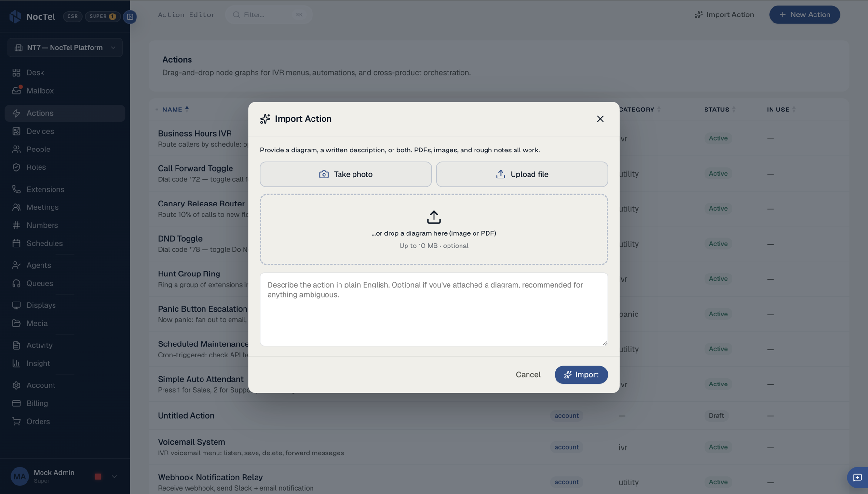
Task: Click the Agents icon in sidebar
Action: [x=16, y=265]
